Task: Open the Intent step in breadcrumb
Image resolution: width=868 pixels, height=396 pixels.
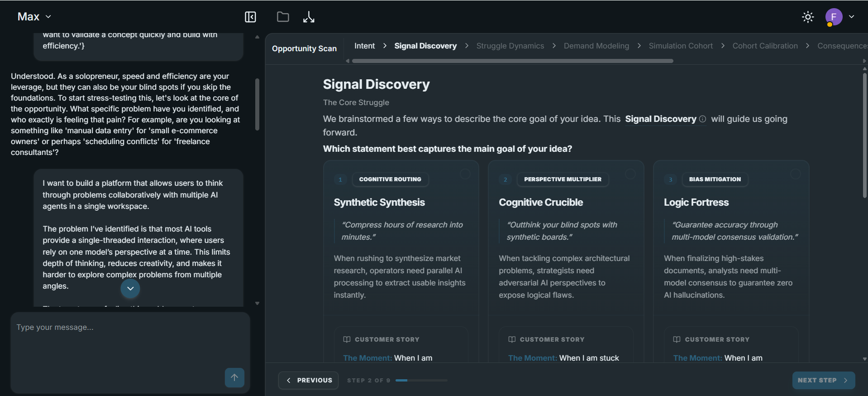Action: point(364,46)
